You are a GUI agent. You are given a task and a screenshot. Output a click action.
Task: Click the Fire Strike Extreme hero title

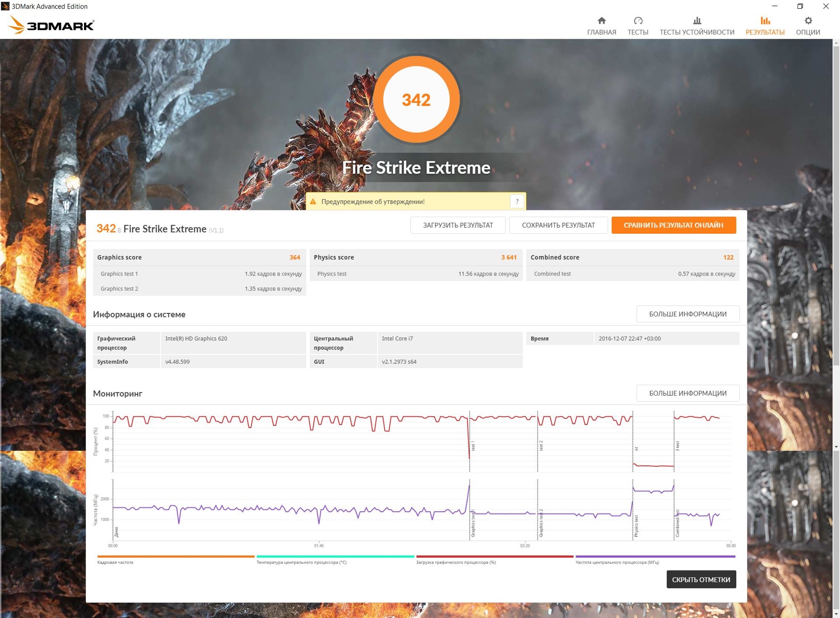pyautogui.click(x=416, y=168)
